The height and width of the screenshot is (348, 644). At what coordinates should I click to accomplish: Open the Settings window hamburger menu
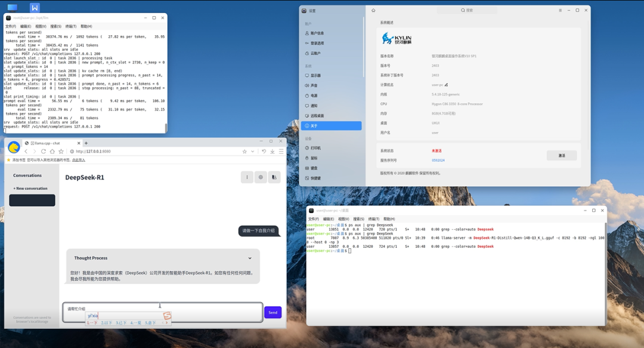point(560,10)
